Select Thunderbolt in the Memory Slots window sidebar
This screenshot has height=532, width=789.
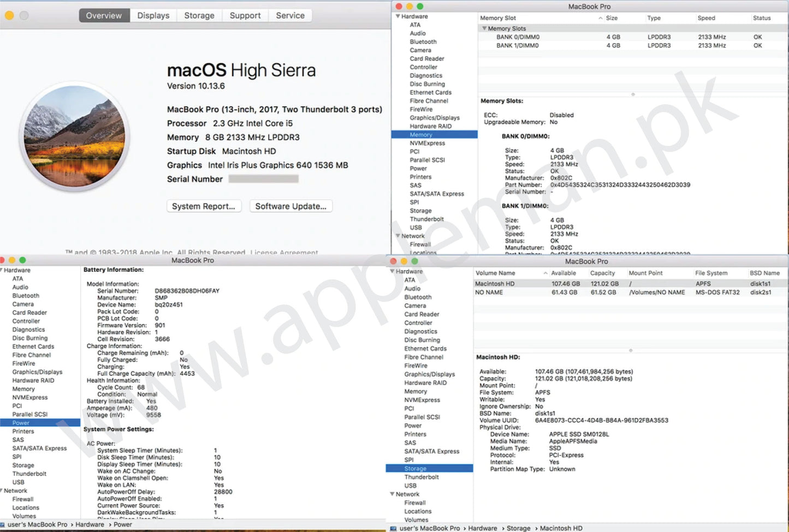[x=427, y=219]
